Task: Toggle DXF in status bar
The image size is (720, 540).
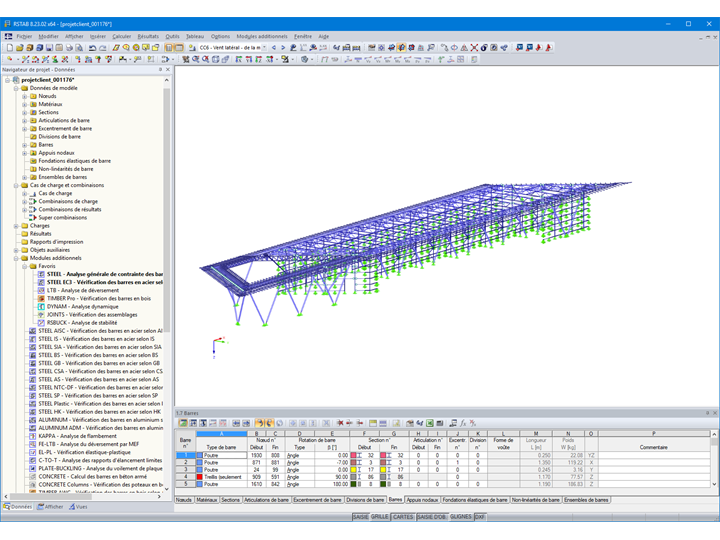Action: point(480,517)
